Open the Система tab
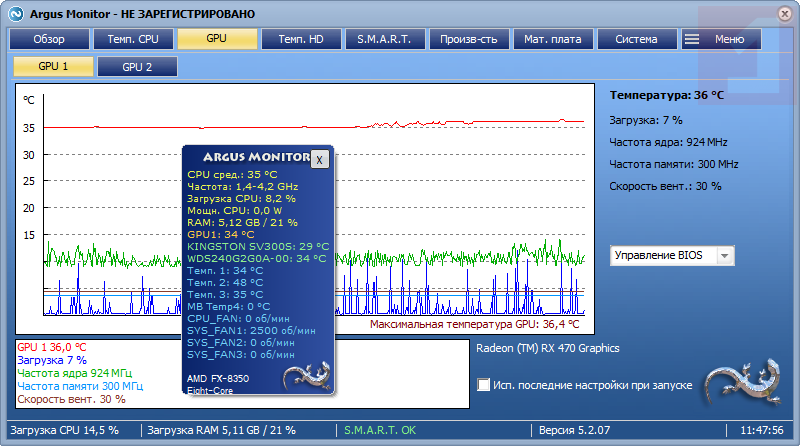The width and height of the screenshot is (800, 446). [x=637, y=39]
